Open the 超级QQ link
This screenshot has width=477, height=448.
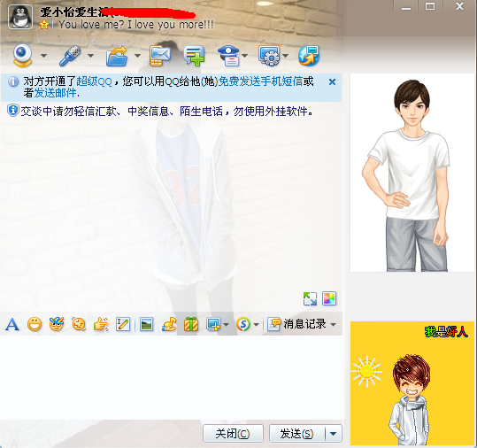pos(94,81)
